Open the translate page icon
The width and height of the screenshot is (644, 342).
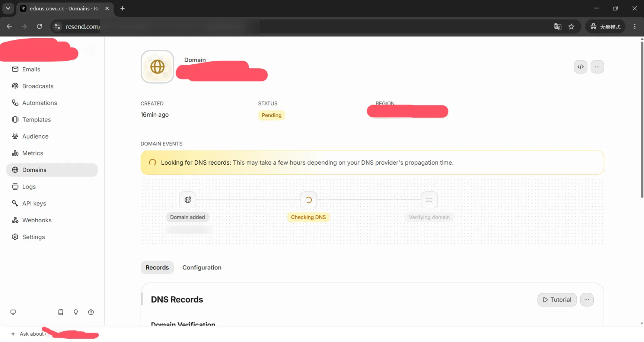[558, 26]
